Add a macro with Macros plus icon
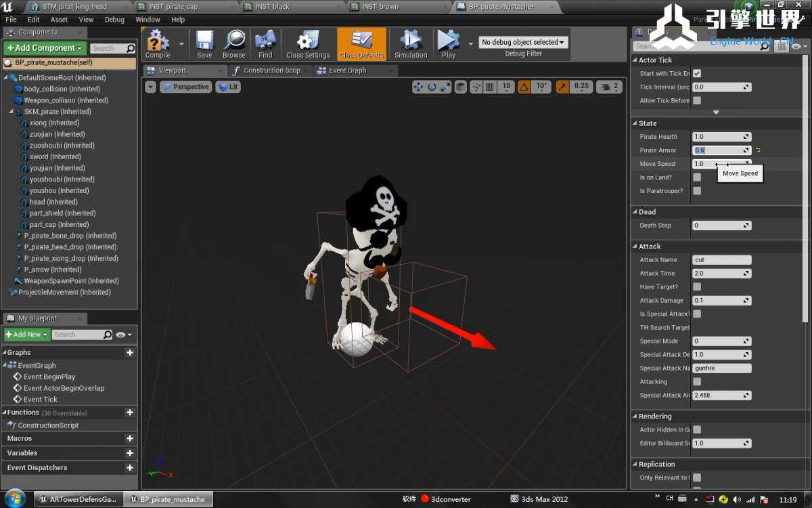This screenshot has height=508, width=812. (130, 438)
